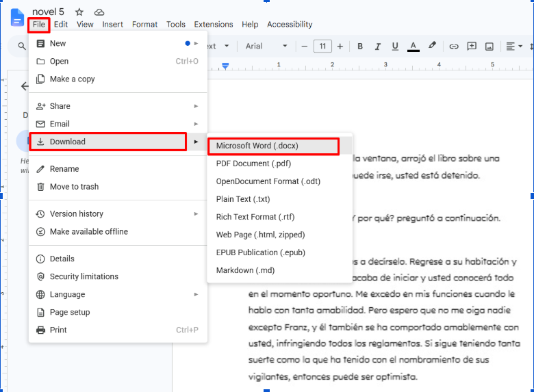Click the search magnifier in toolbar

coord(22,46)
